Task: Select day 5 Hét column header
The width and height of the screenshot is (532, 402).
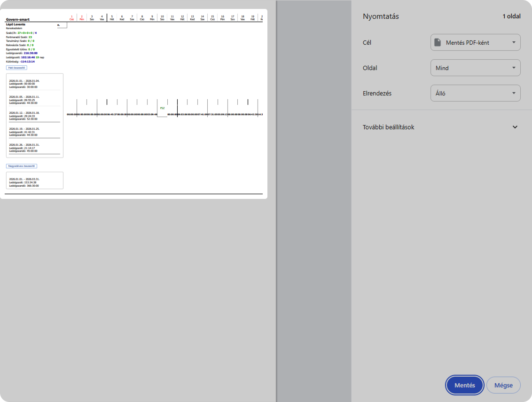Action: [x=112, y=18]
